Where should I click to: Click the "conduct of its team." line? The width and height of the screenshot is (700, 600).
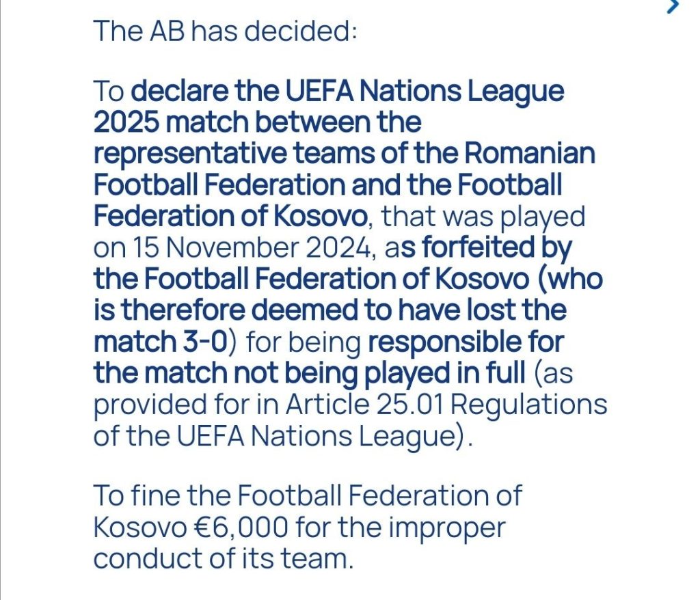(x=224, y=558)
